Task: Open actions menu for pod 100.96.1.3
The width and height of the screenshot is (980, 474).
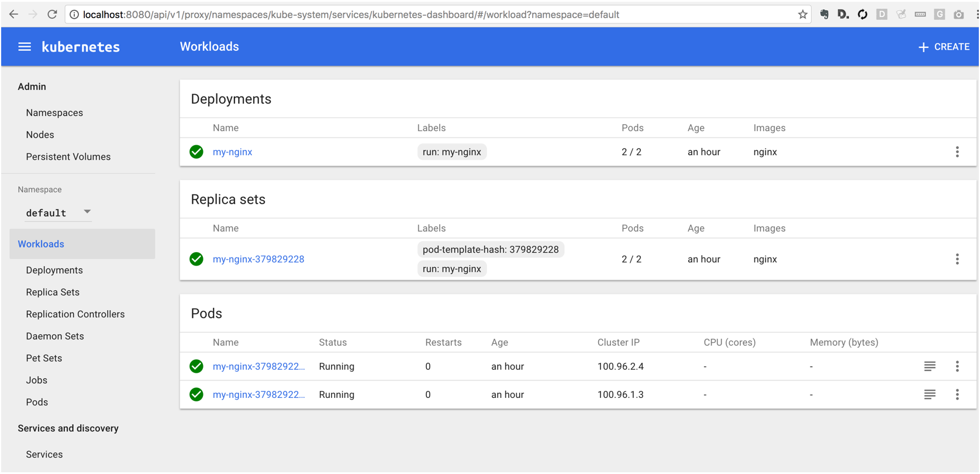Action: [x=957, y=394]
